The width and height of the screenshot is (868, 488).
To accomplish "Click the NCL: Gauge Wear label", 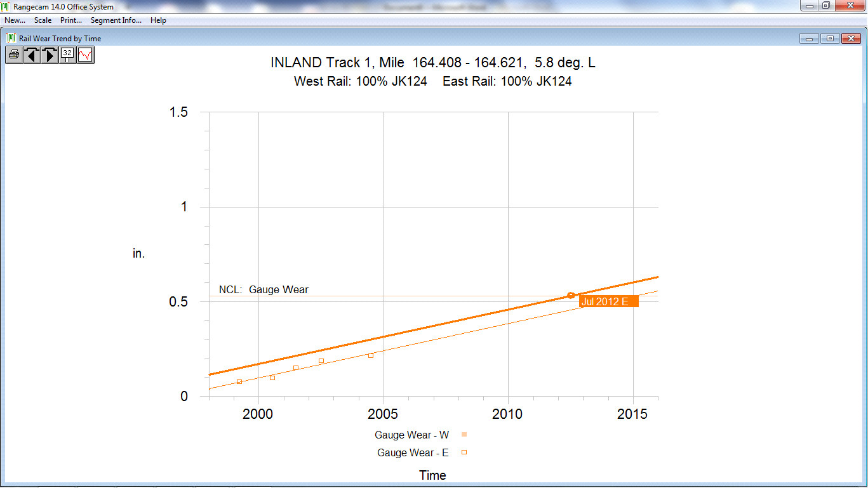I will click(264, 290).
